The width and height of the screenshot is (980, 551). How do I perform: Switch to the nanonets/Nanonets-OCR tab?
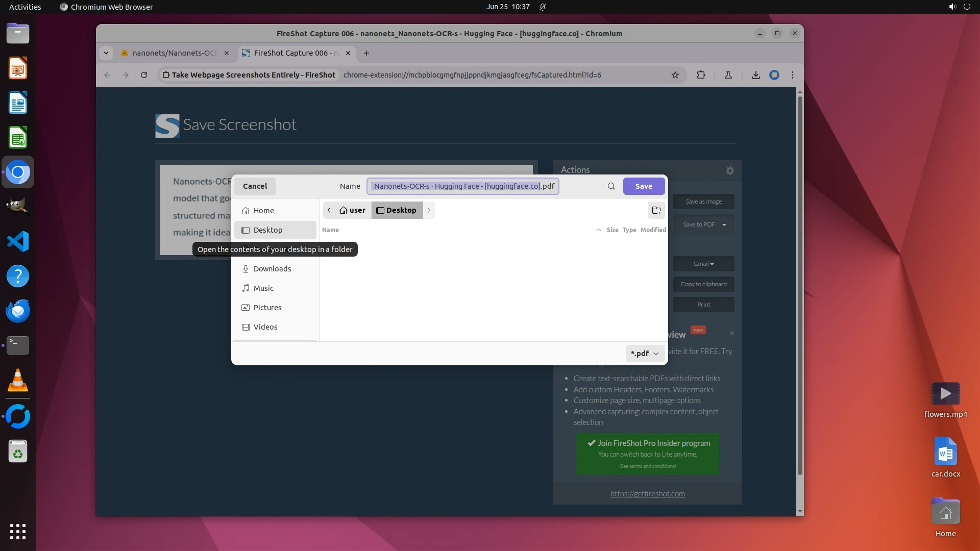tap(174, 53)
